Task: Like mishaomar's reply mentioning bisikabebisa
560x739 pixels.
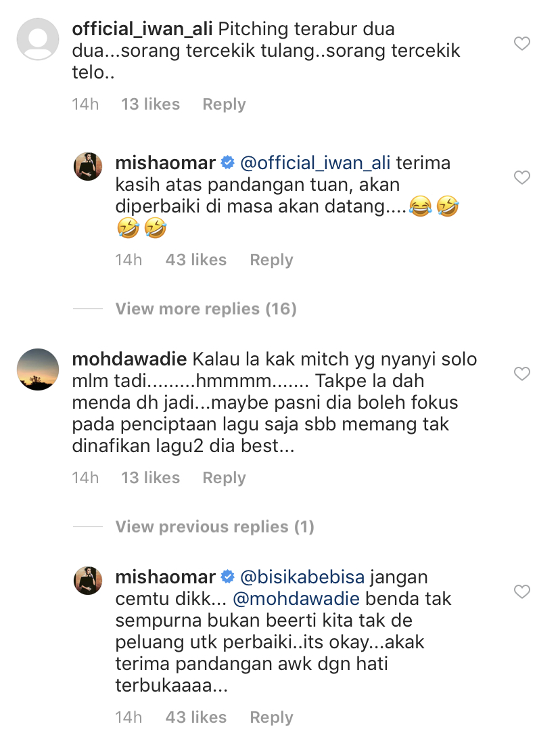Action: pos(521,592)
